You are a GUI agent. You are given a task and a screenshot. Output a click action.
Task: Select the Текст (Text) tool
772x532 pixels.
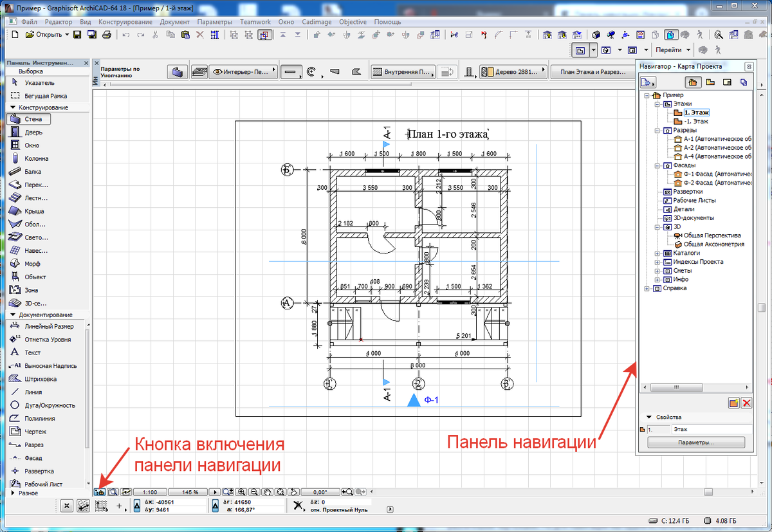coord(26,353)
